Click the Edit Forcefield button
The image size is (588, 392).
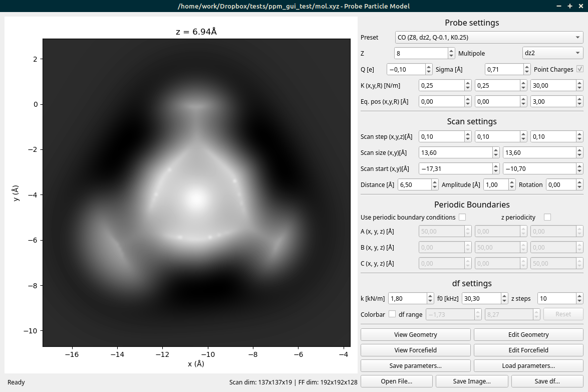tap(528, 350)
